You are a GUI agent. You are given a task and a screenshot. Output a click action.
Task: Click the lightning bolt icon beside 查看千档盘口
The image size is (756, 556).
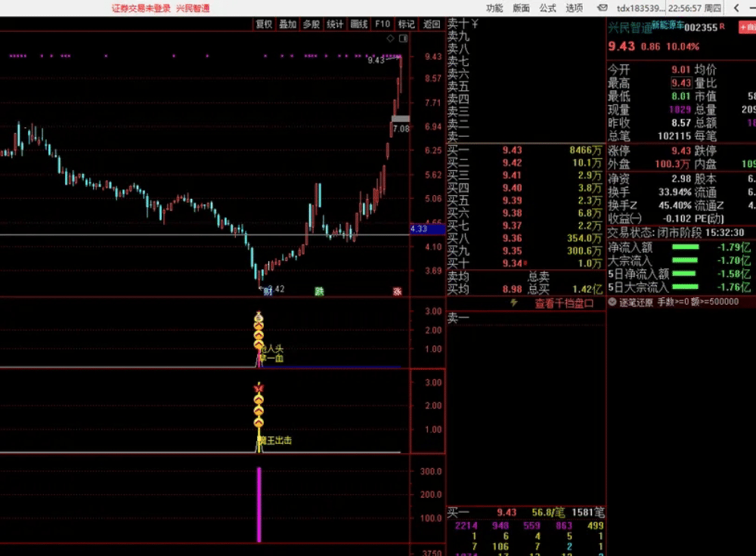click(514, 303)
